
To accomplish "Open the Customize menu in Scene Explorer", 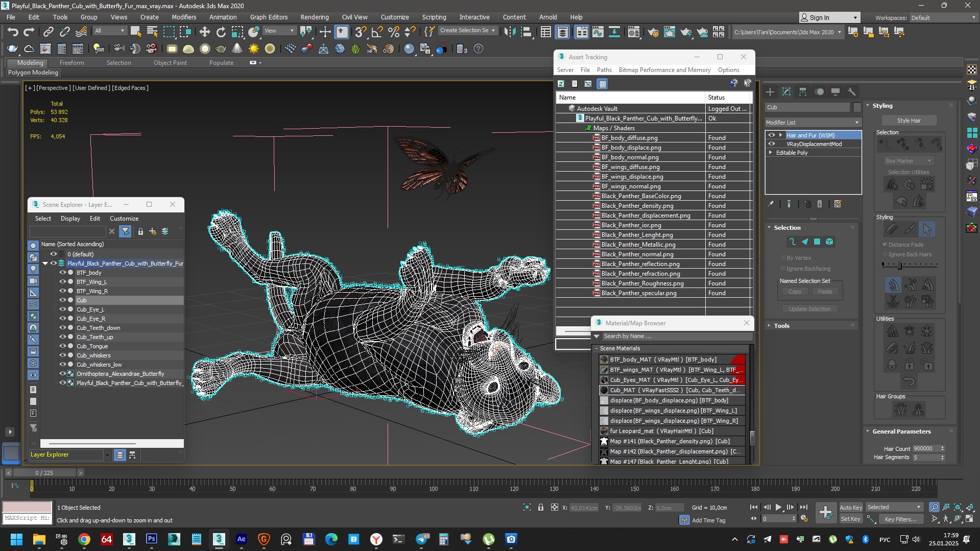I will (x=124, y=219).
